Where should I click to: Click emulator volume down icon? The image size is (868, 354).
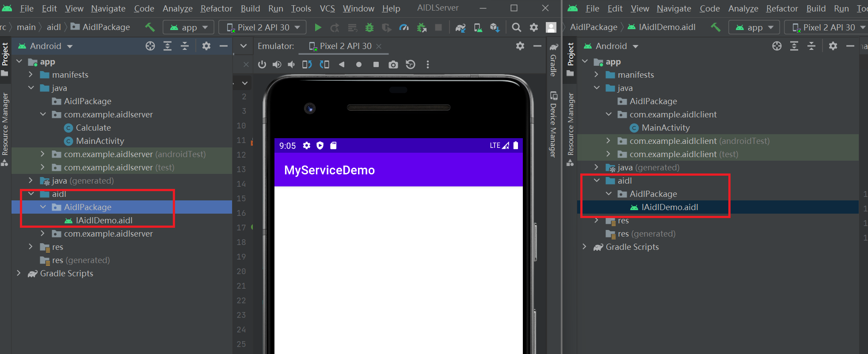[x=291, y=64]
